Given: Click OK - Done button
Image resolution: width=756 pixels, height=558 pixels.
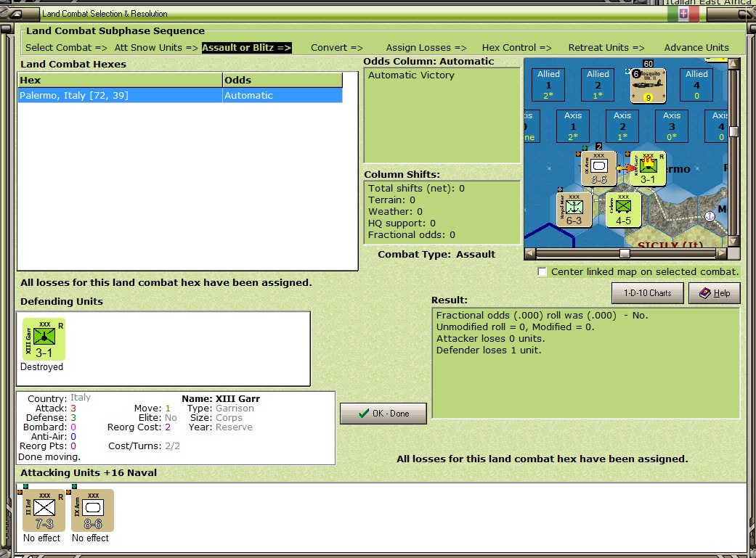Looking at the screenshot, I should (x=383, y=414).
